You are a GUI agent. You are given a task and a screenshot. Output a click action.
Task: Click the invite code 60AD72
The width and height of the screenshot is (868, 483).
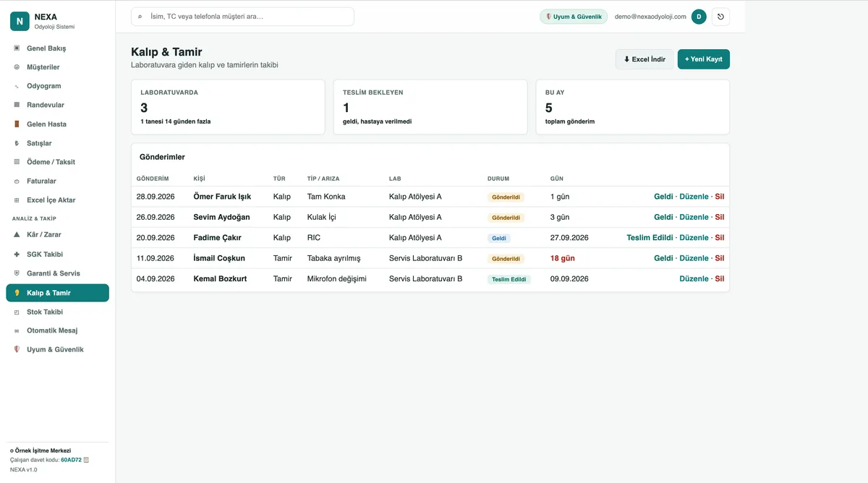click(x=71, y=460)
